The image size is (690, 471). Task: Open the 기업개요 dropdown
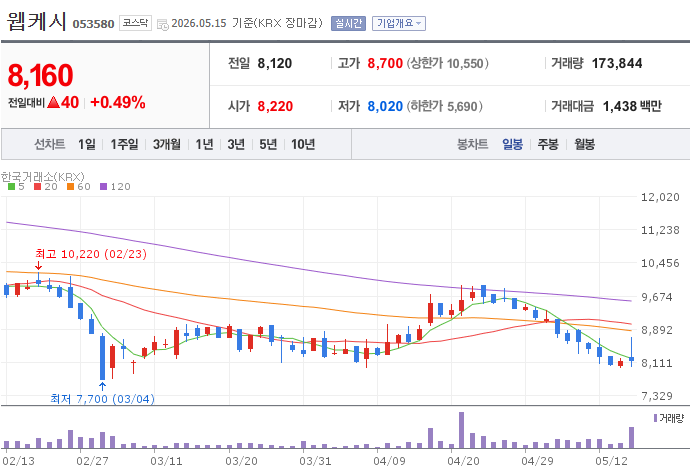coord(399,23)
